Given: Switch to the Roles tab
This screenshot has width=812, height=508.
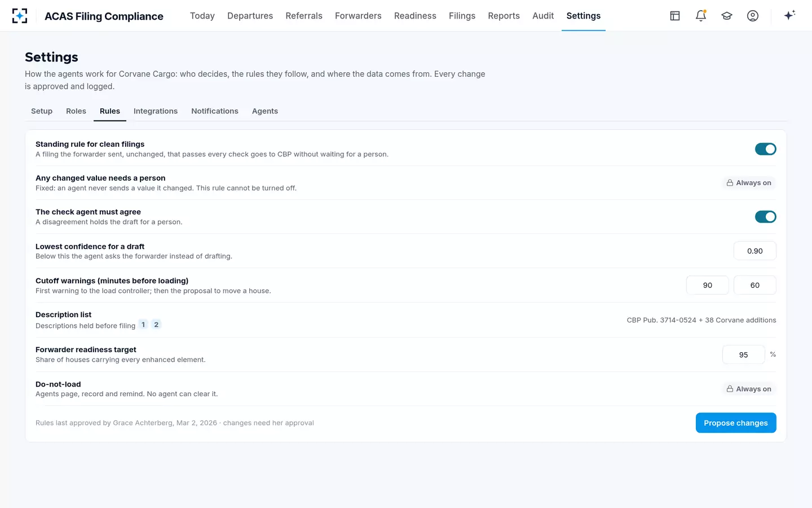Looking at the screenshot, I should pos(76,111).
